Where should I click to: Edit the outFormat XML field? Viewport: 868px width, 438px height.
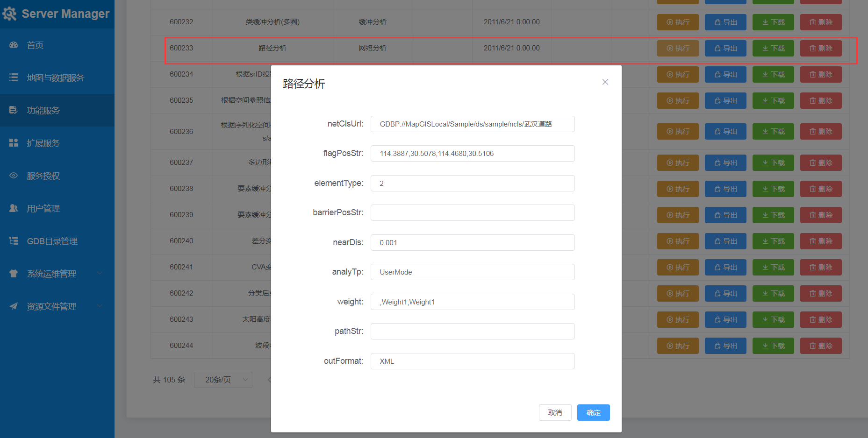point(473,361)
